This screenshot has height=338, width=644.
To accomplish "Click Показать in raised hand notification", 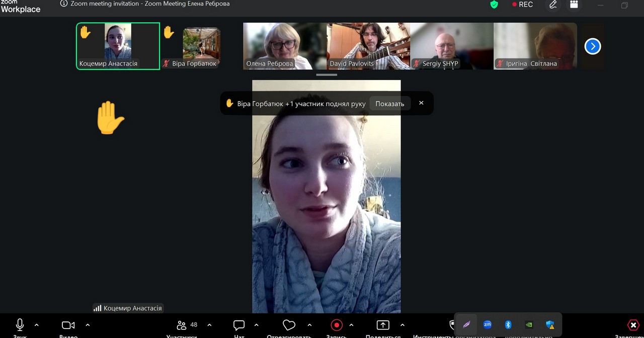I will coord(390,104).
